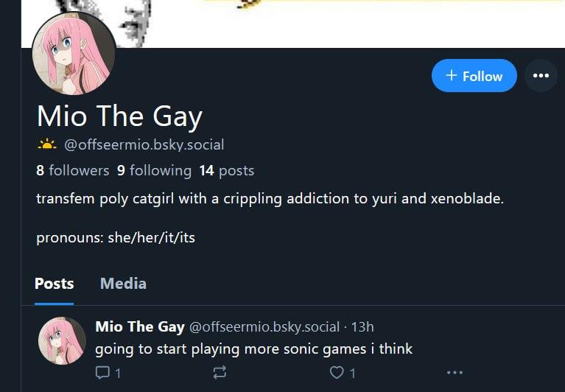Click the post author name Mio The Gay
This screenshot has height=392, width=565.
(140, 326)
